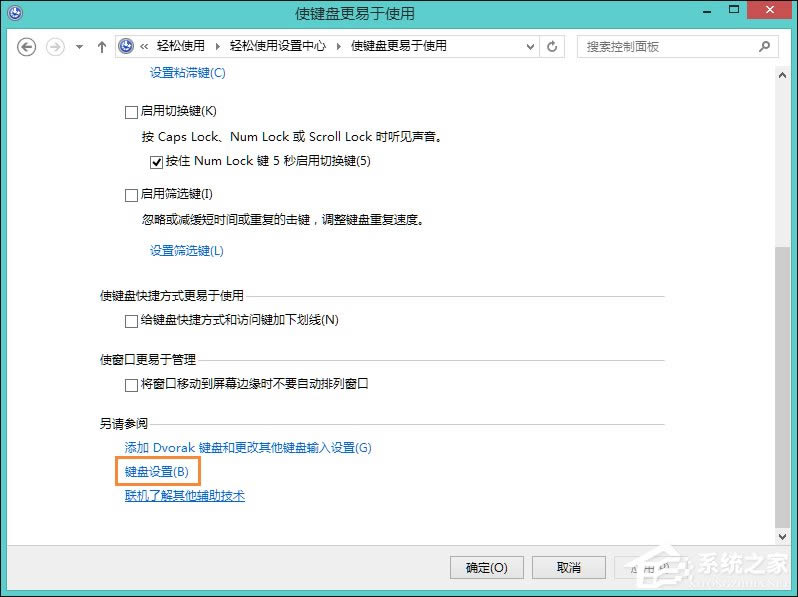Image resolution: width=798 pixels, height=597 pixels.
Task: Click the text 按 Caps Lock、Num Lock 或 Scroll Lock 时听见声音
Action: 290,136
